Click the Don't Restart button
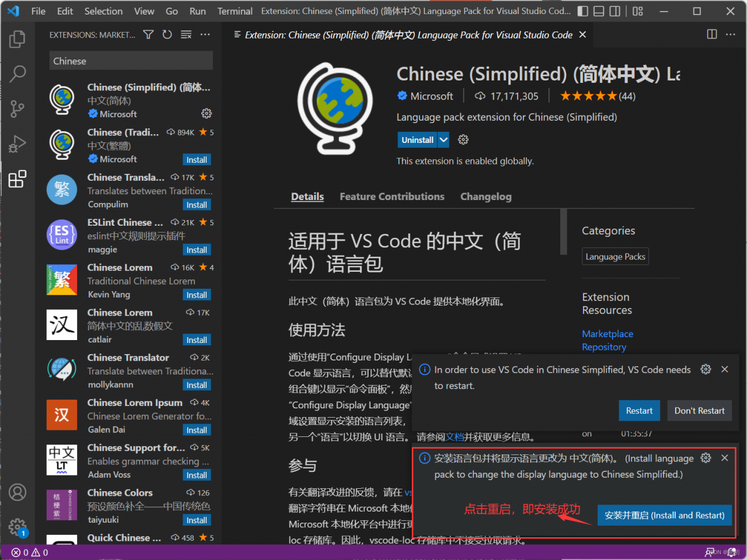747x560 pixels. (x=699, y=411)
